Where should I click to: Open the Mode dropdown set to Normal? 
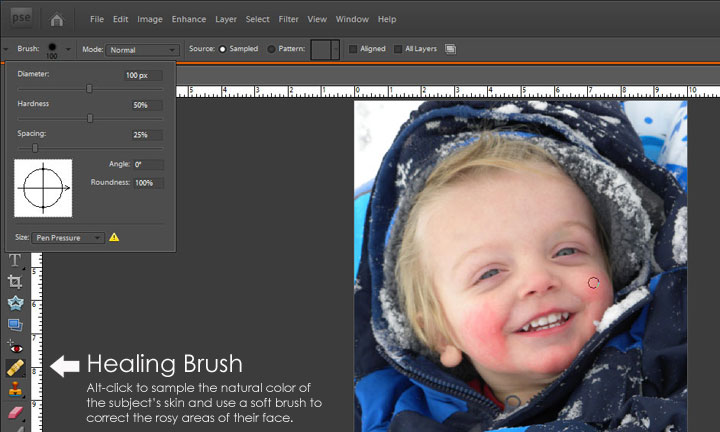pyautogui.click(x=143, y=49)
